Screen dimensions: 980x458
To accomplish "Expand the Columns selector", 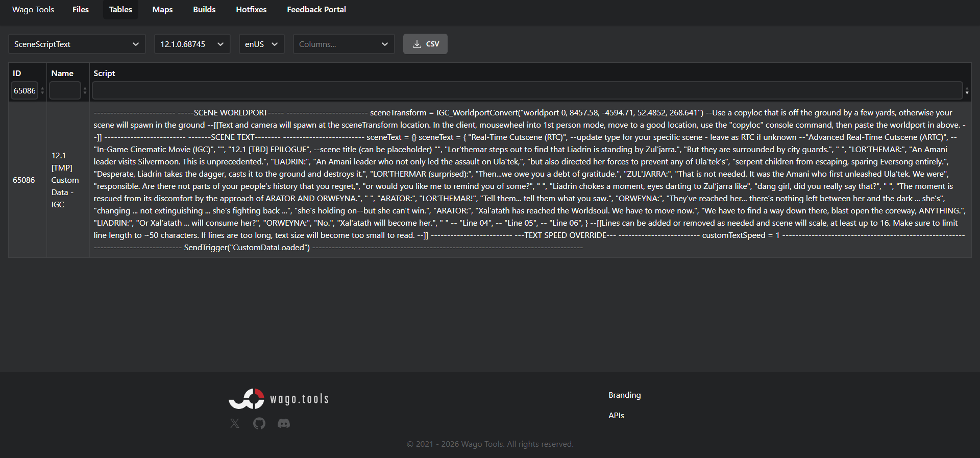I will tap(344, 44).
